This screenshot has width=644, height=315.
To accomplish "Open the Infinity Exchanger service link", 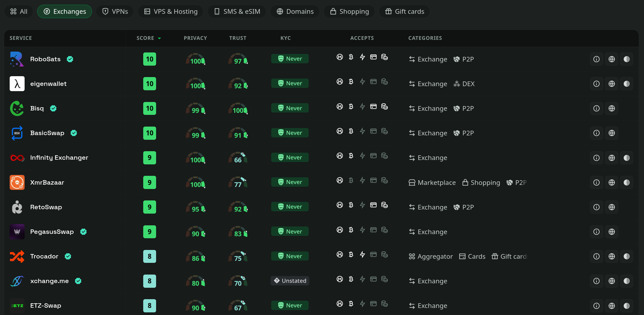I will (x=59, y=158).
